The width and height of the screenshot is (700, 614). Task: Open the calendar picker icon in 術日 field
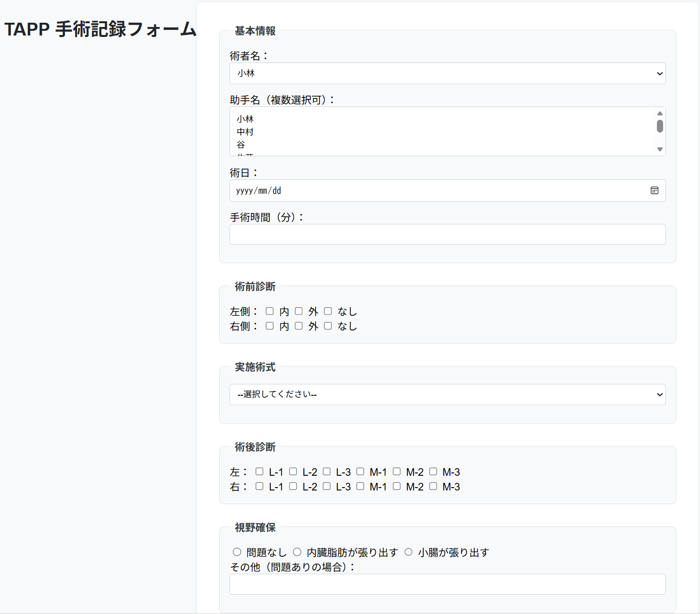pyautogui.click(x=654, y=190)
